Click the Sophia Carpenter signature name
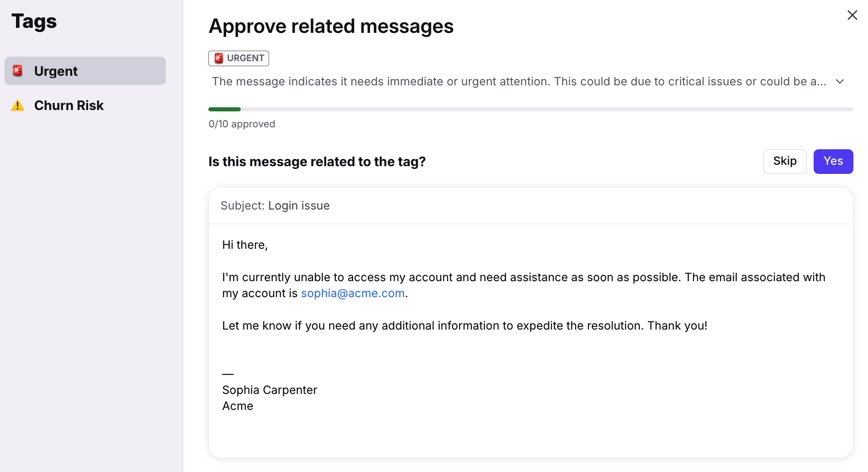This screenshot has width=868, height=472. pyautogui.click(x=270, y=390)
